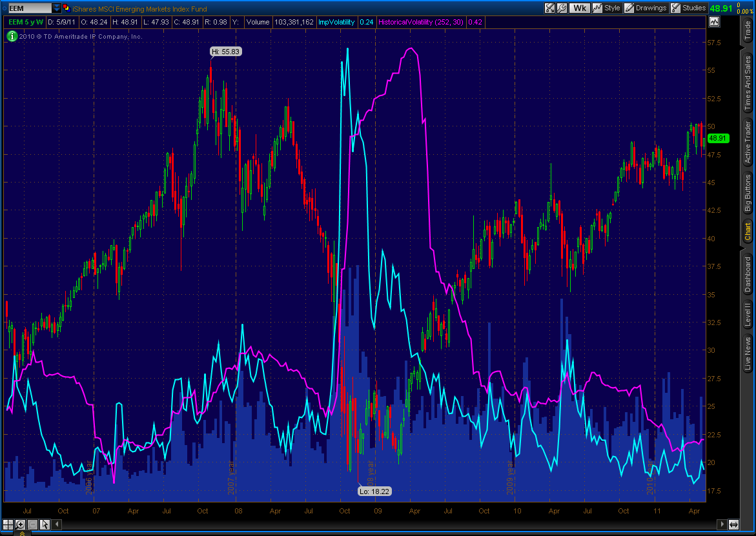The width and height of the screenshot is (756, 536).
Task: Expand the symbol history dropdown arrow
Action: (x=56, y=8)
